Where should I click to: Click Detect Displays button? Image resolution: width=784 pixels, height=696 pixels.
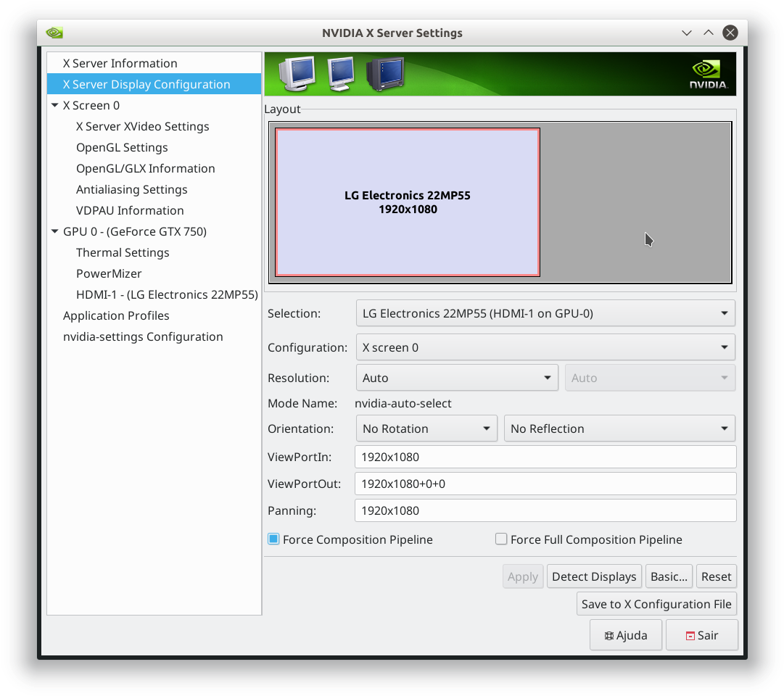tap(594, 576)
